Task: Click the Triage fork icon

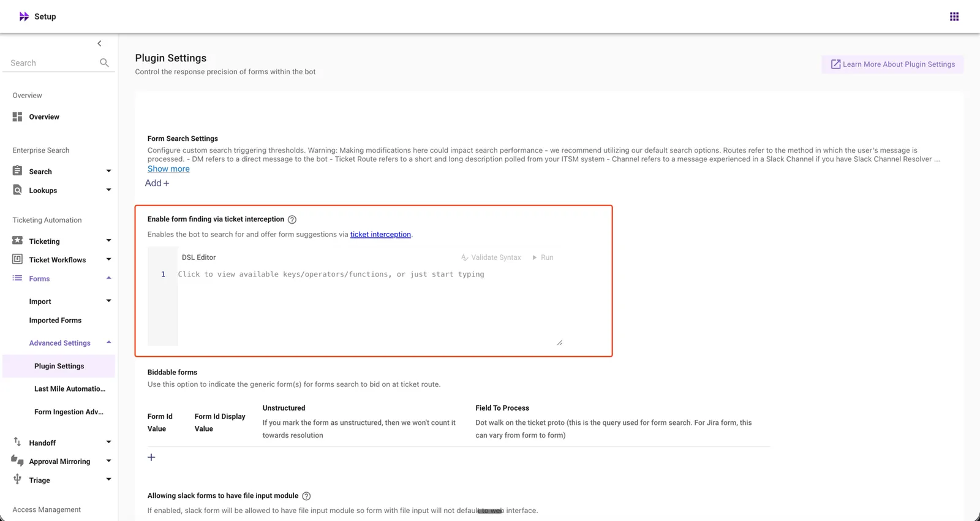Action: [x=17, y=479]
